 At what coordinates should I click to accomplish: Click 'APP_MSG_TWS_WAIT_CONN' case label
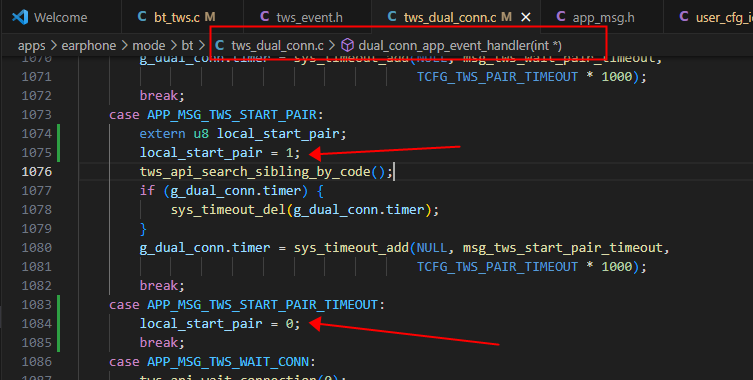228,362
